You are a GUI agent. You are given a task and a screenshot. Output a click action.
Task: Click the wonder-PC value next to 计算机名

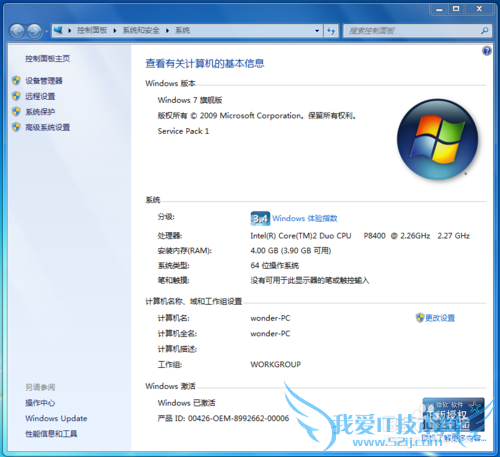pyautogui.click(x=270, y=318)
